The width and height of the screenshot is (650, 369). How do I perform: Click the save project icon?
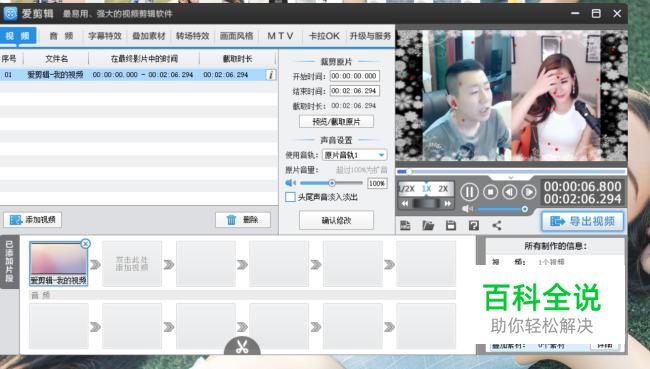pyautogui.click(x=451, y=225)
